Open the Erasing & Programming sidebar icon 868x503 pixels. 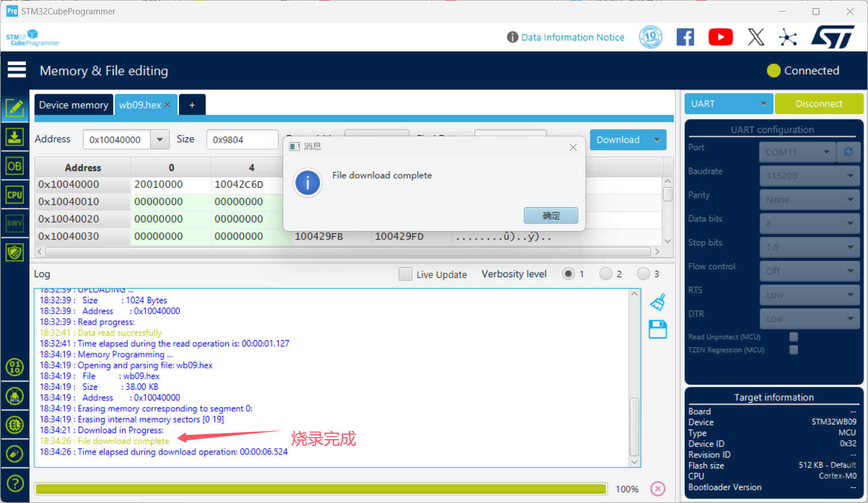14,137
